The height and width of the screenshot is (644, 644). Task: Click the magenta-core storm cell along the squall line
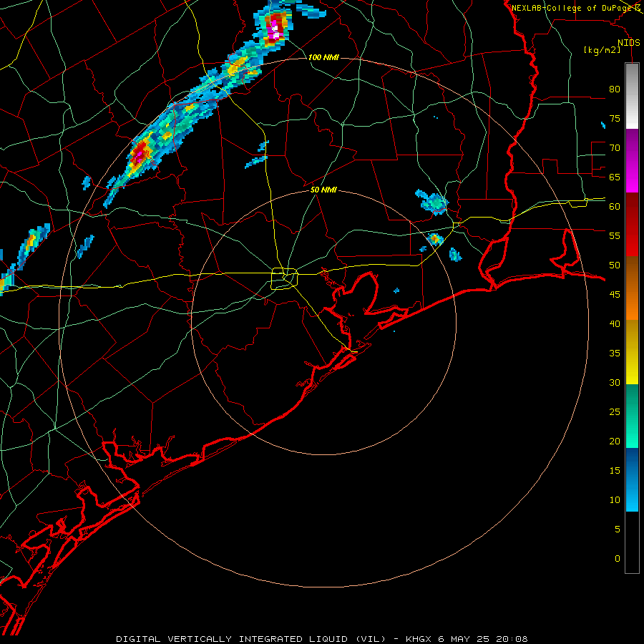140,155
